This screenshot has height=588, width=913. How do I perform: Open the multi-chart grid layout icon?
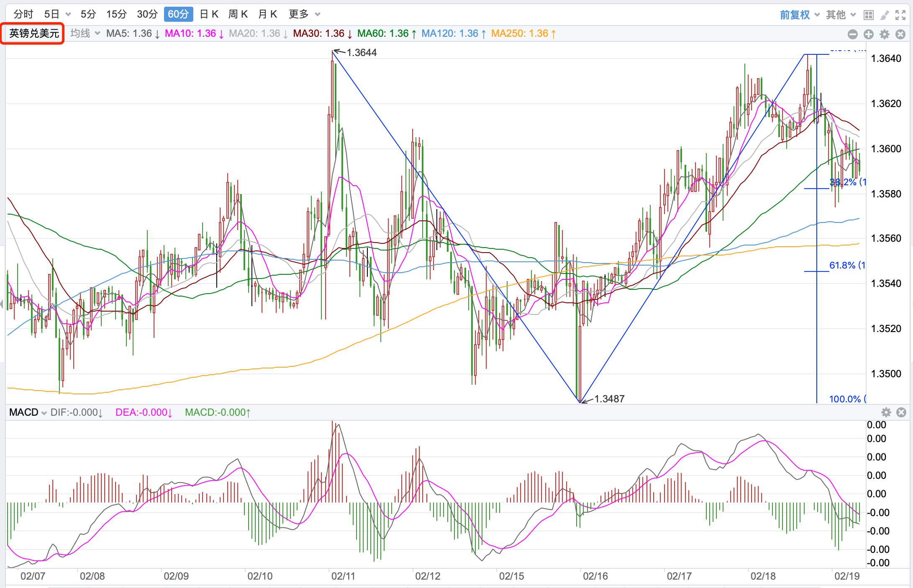click(x=868, y=15)
